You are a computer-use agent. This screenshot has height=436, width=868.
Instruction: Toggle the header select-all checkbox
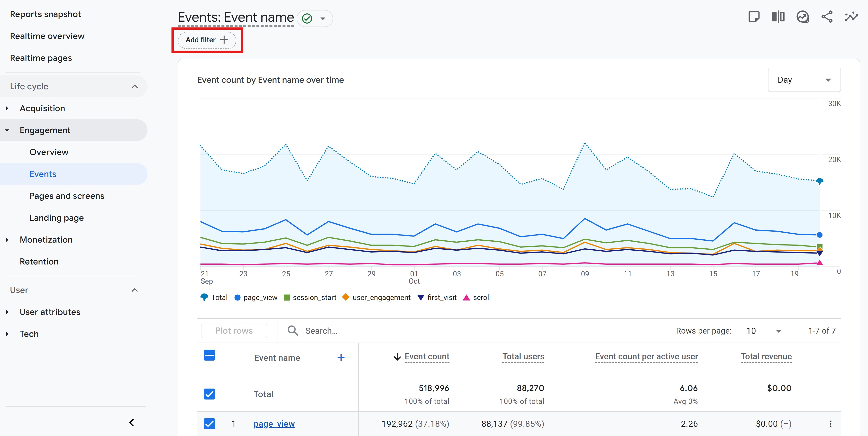click(209, 355)
